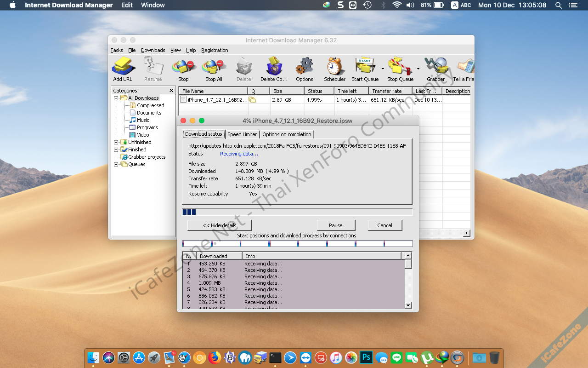Pause the current download
Image resolution: width=588 pixels, height=368 pixels.
point(336,225)
